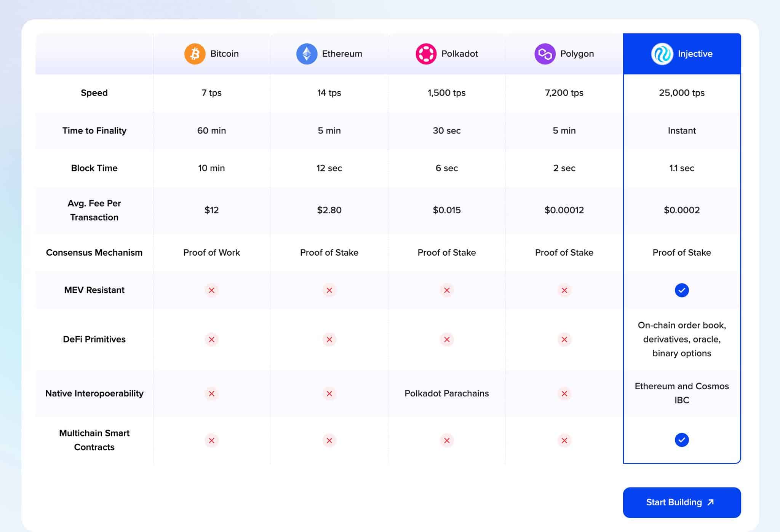The image size is (780, 532).
Task: Select the Polkadot column header label
Action: [459, 54]
